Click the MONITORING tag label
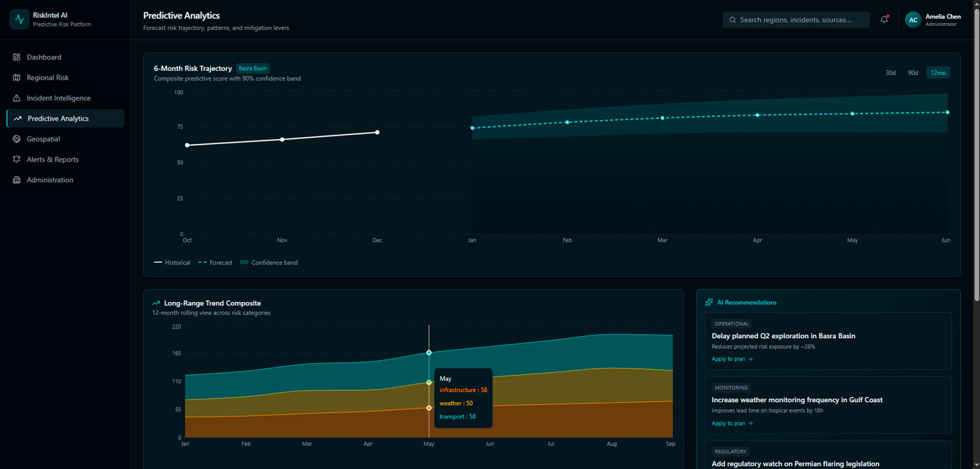This screenshot has width=980, height=469. tap(731, 388)
